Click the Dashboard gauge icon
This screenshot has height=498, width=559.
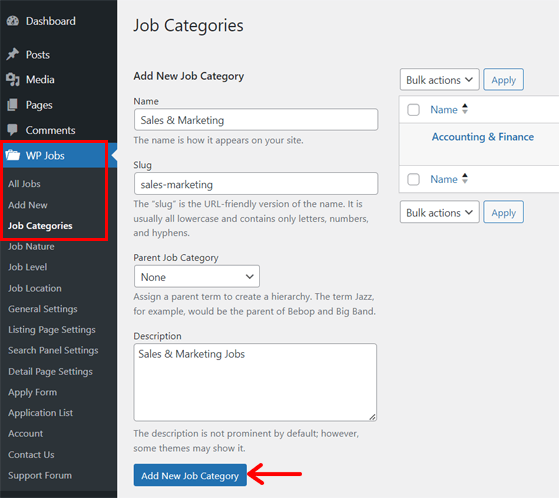coord(13,21)
